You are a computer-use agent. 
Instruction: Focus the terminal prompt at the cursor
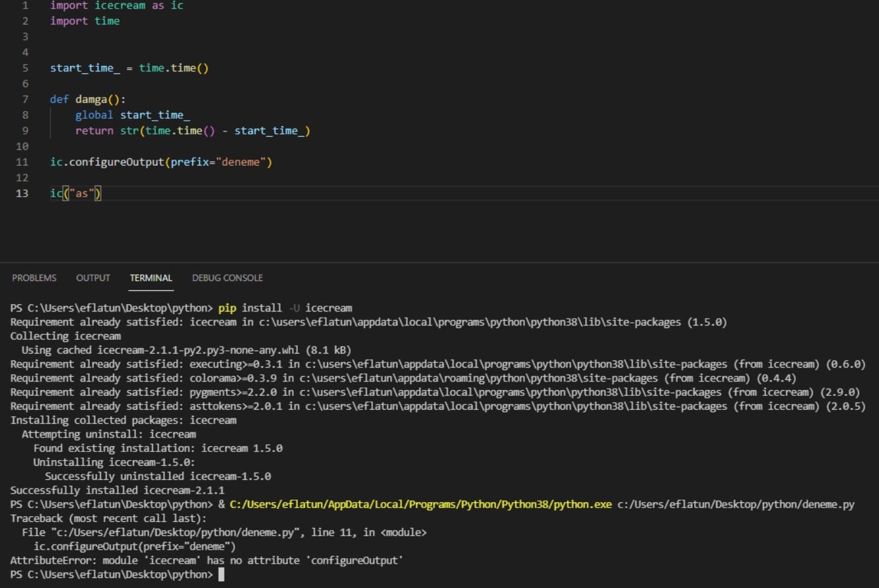[221, 575]
